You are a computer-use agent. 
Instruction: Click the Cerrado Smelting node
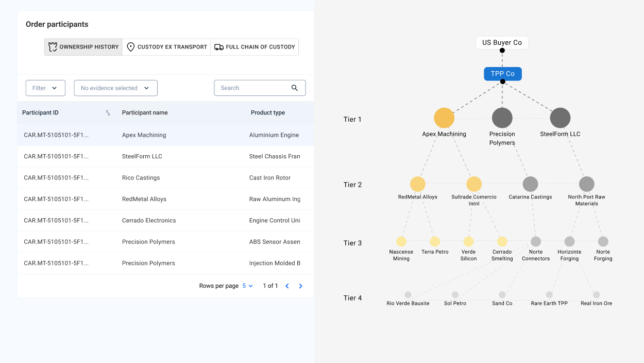[x=502, y=241]
